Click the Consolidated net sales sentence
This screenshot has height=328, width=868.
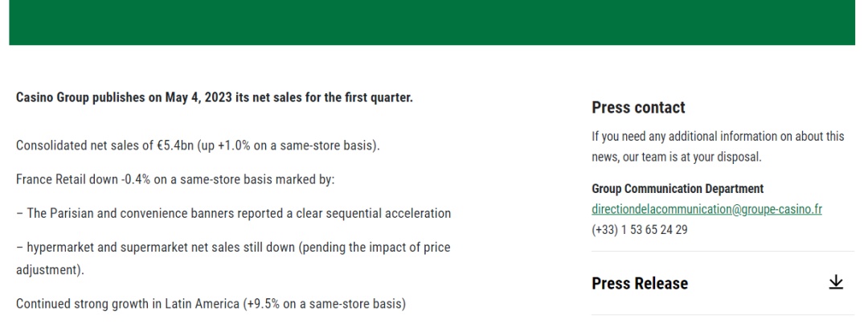coord(198,146)
